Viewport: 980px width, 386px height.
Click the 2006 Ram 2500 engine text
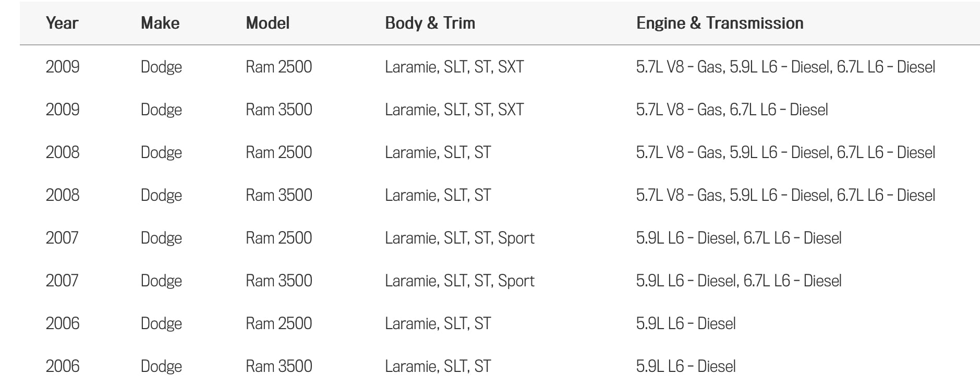[685, 323]
